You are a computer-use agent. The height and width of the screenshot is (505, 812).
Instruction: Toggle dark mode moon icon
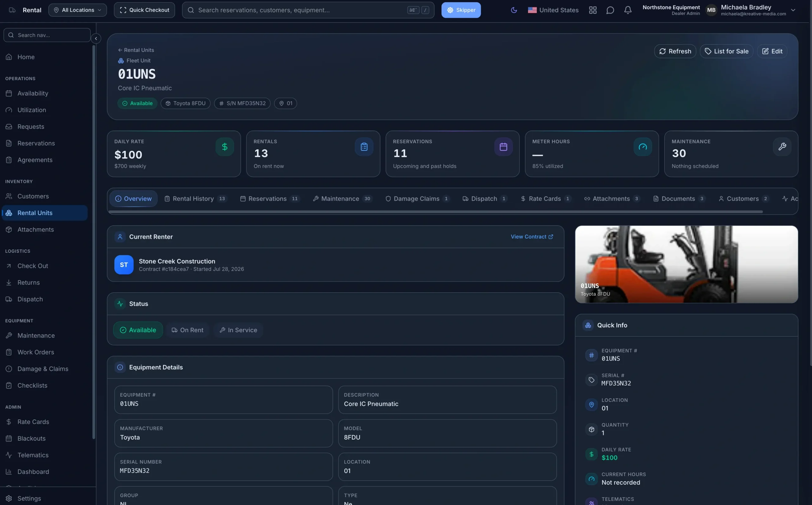[514, 10]
